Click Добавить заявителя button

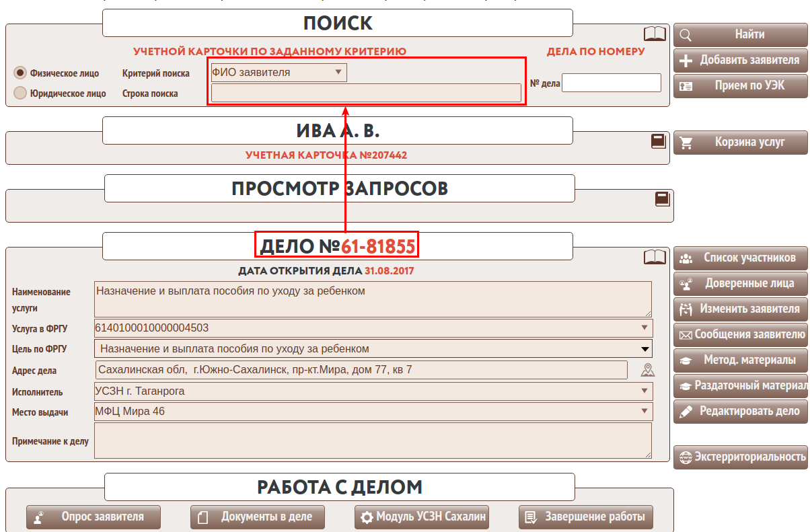[740, 60]
